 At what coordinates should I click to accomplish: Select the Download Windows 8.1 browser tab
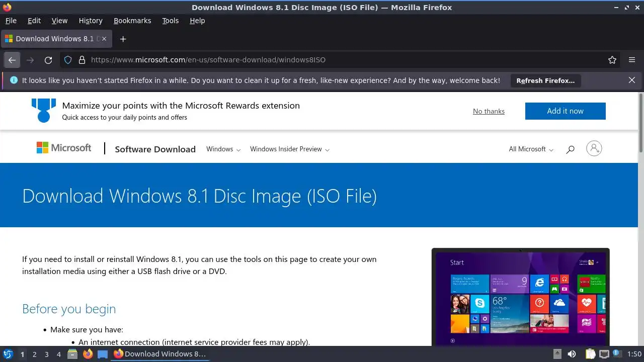point(57,39)
